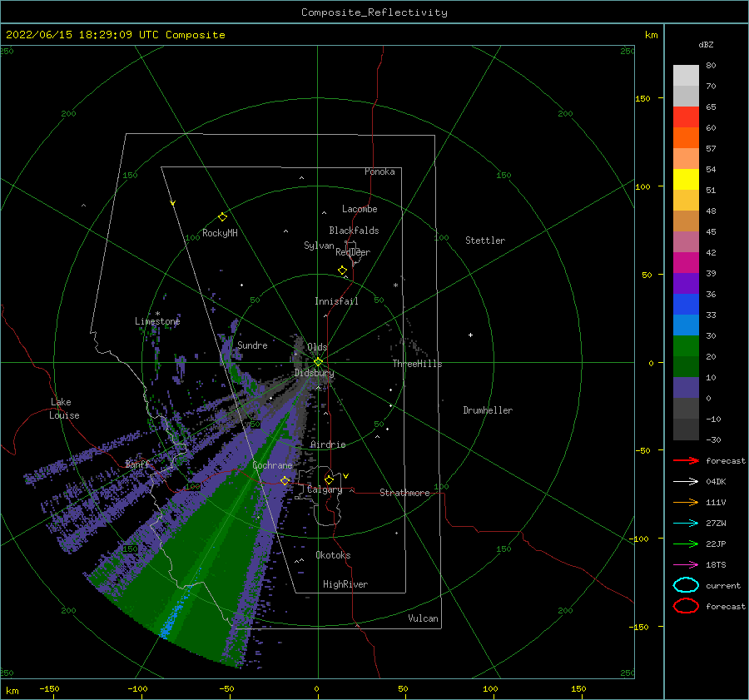
Task: Click the Calgary city label
Action: click(325, 489)
